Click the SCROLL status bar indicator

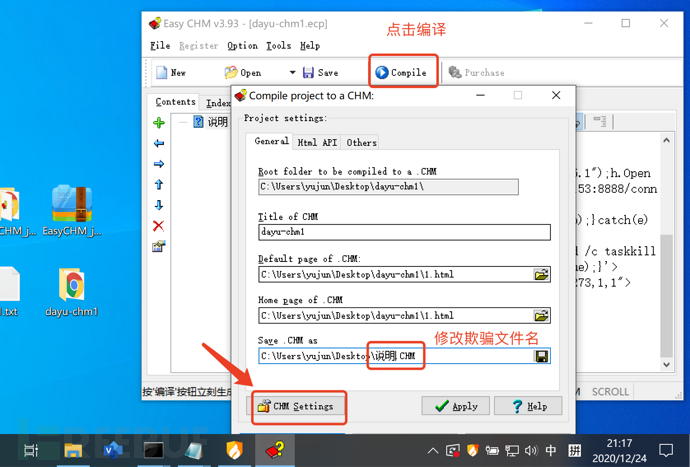(x=610, y=391)
